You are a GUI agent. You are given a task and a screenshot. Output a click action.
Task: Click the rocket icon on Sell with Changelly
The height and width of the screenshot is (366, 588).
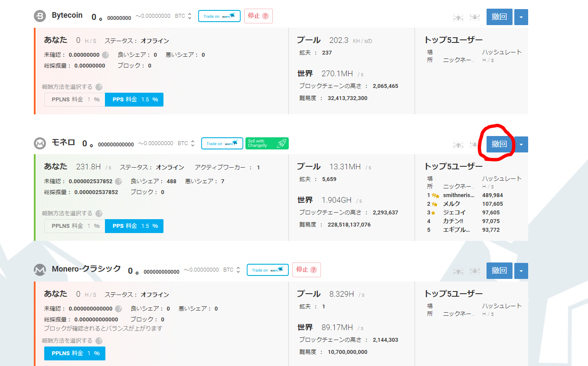[x=281, y=143]
